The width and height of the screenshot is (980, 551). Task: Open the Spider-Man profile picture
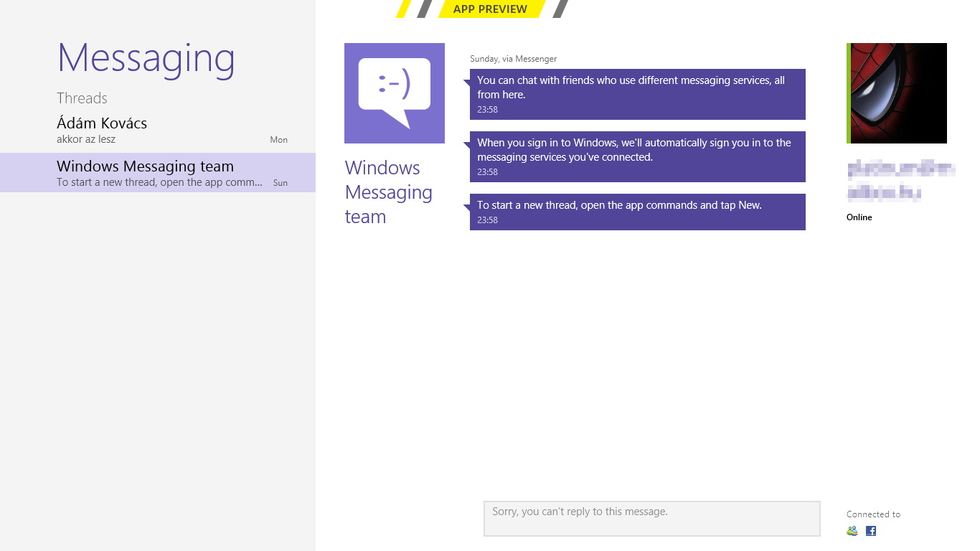pyautogui.click(x=897, y=93)
